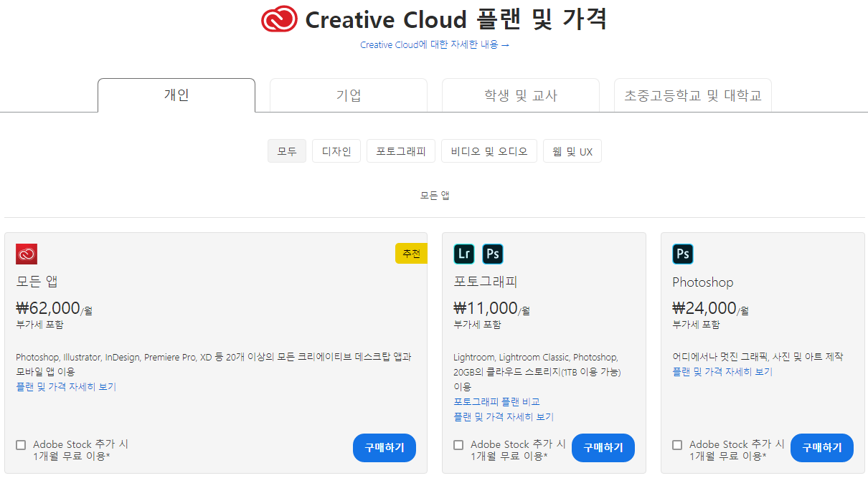Click the ₩11,000/월 price text

(491, 309)
